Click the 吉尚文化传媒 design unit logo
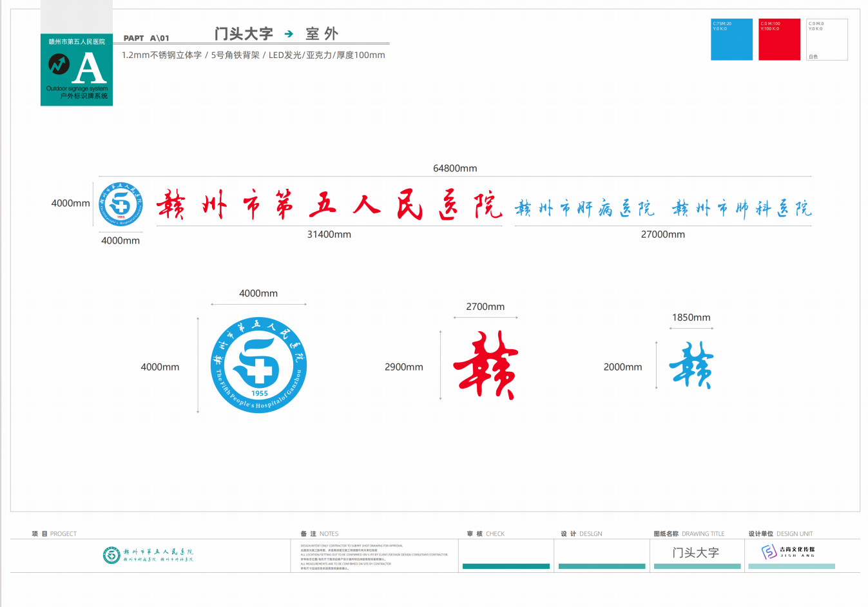868x607 pixels. point(788,552)
